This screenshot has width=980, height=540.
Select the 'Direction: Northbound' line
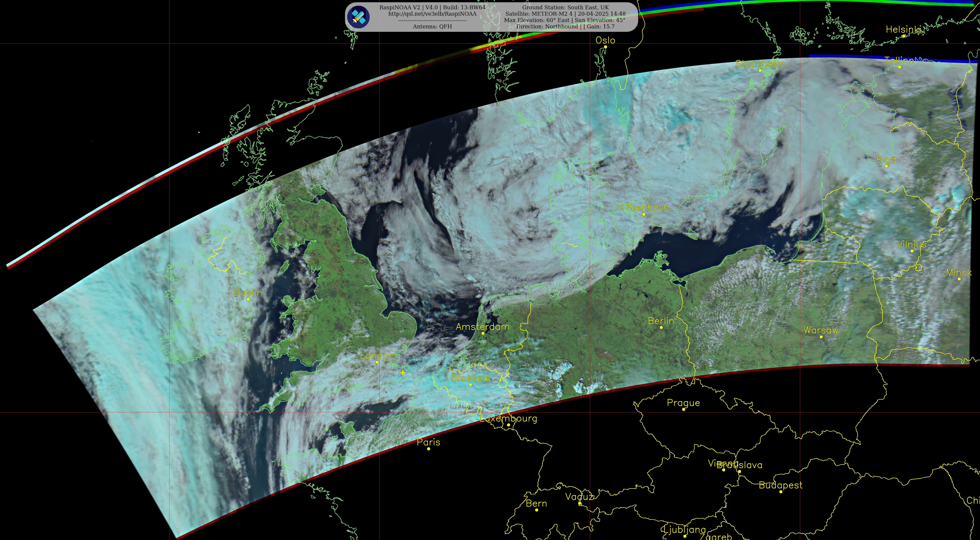[x=565, y=26]
